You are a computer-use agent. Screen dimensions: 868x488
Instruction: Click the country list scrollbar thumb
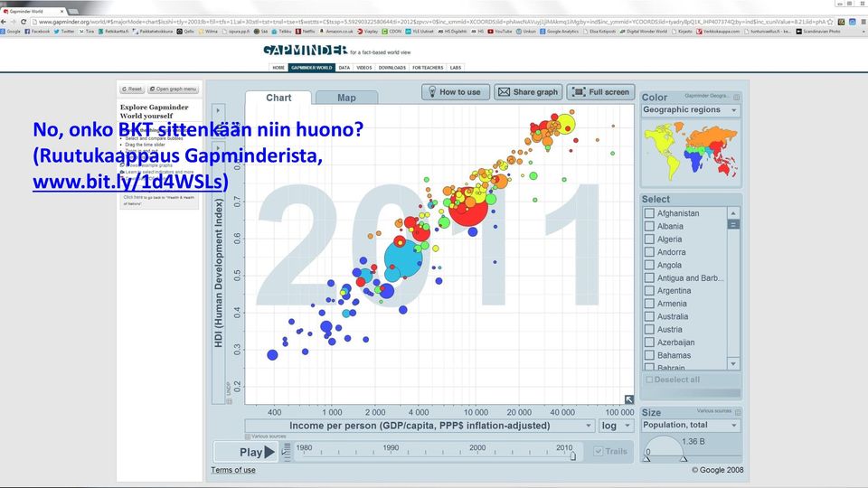tap(733, 225)
